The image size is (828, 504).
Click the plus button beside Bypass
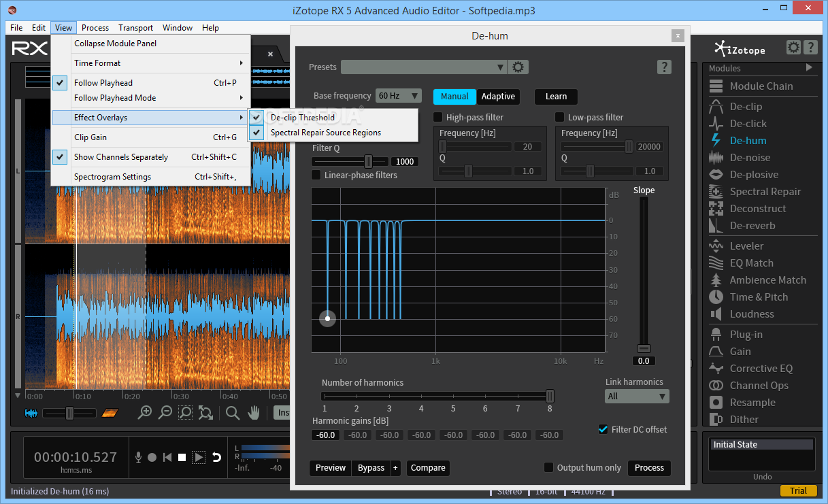click(x=395, y=468)
